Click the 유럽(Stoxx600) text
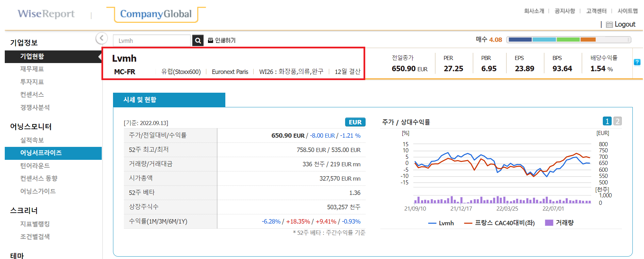The height and width of the screenshot is (259, 644). [181, 72]
